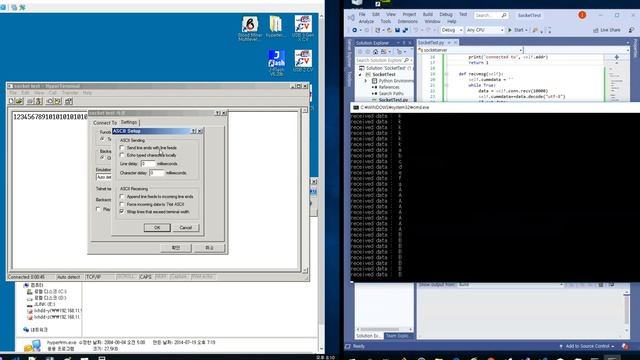640x360 pixels.
Task: Click the Send file icon in HyperTerminal toolbar
Action: pyautogui.click(x=50, y=101)
